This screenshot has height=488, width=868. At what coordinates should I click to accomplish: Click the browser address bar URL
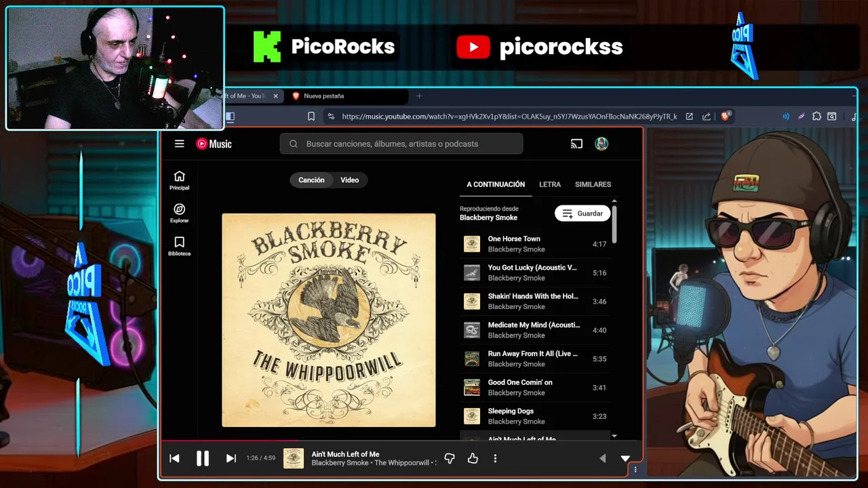[509, 117]
